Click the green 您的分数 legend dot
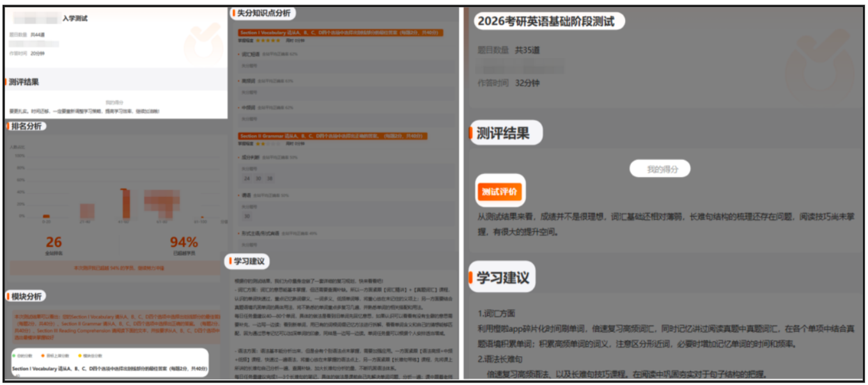 click(x=14, y=356)
